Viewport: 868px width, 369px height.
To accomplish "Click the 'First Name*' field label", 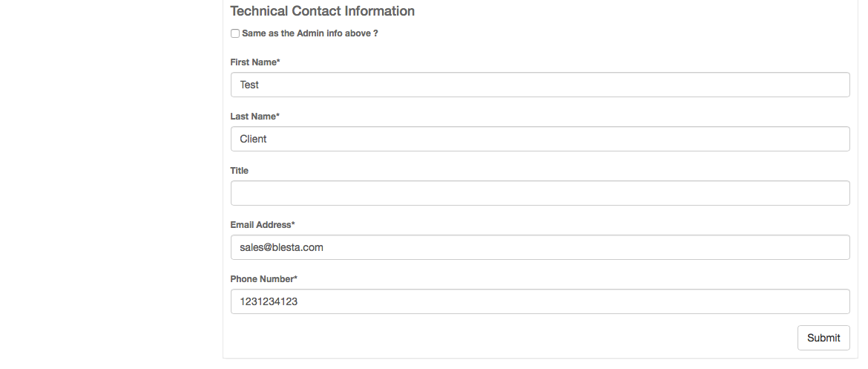I will pos(255,62).
